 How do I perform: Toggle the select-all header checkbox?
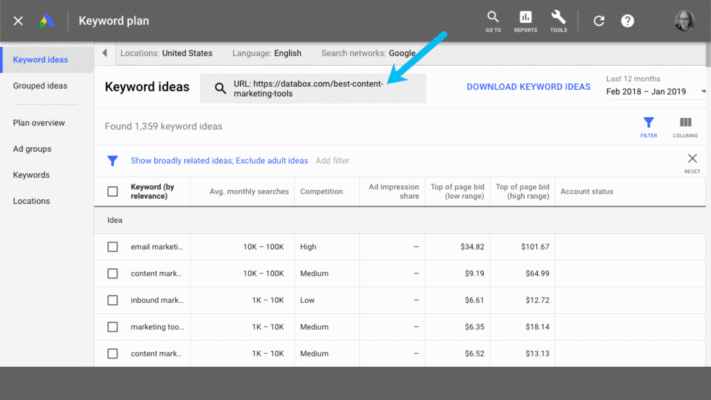click(x=112, y=191)
